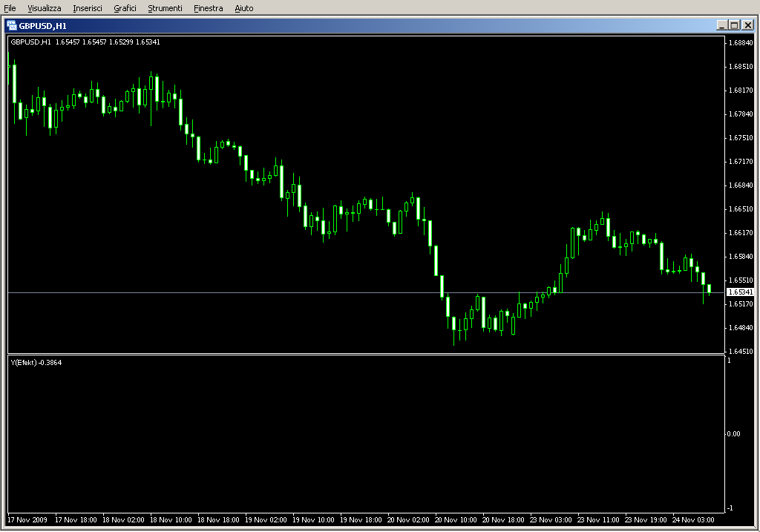Click the 19 Nov 10:00 time label
Viewport: 760px width, 532px height.
coord(313,520)
